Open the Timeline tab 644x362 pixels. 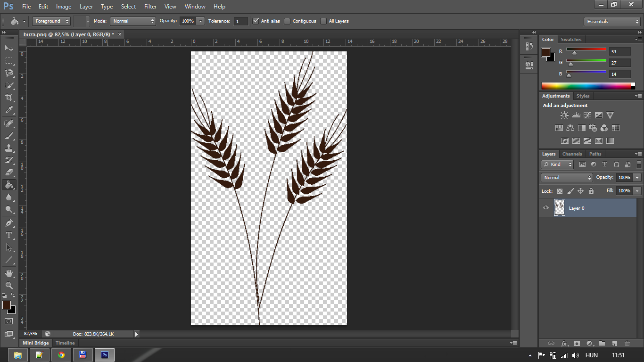coord(65,343)
